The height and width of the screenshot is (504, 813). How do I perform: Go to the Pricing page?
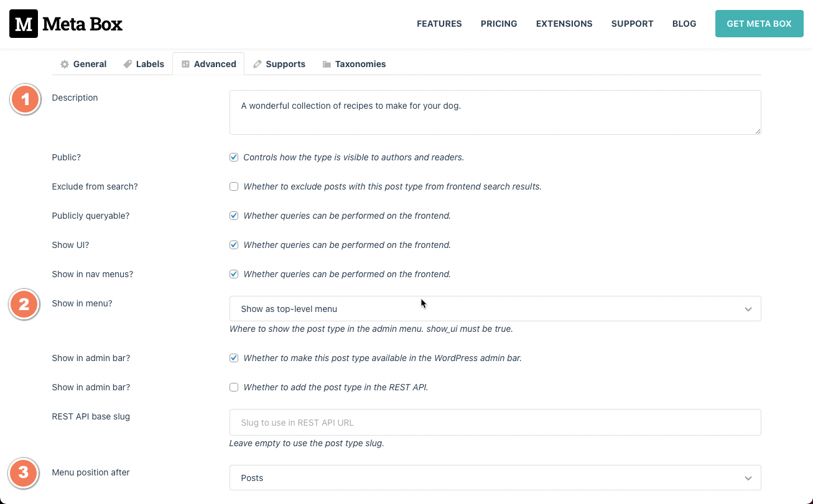(499, 24)
